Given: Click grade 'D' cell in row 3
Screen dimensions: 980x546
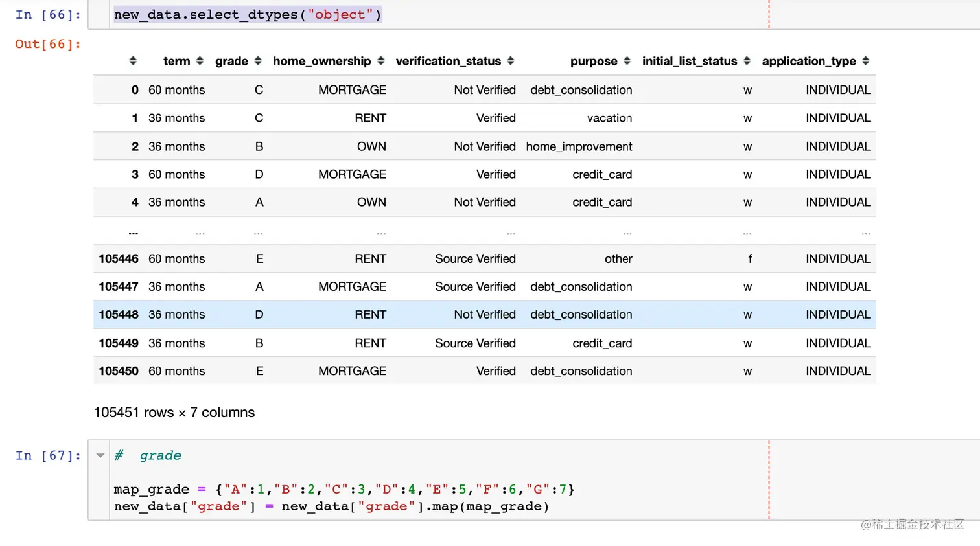Looking at the screenshot, I should [x=259, y=174].
